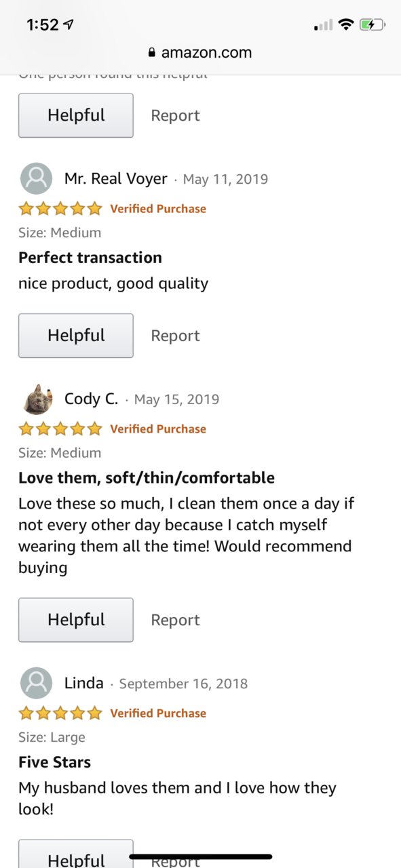Click the five-star rating on Perfect transaction review
The image size is (401, 868).
60,208
